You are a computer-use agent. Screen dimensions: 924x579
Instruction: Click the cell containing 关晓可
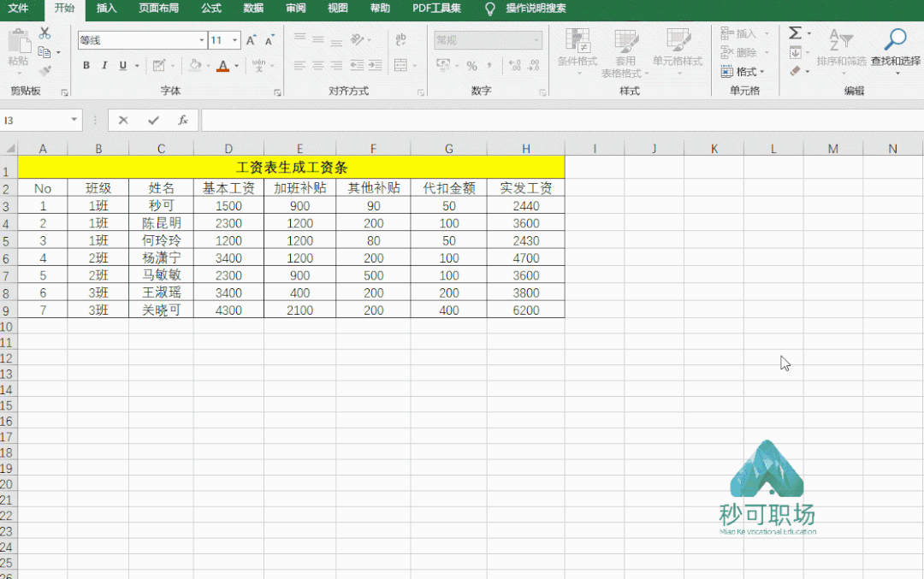pyautogui.click(x=161, y=310)
